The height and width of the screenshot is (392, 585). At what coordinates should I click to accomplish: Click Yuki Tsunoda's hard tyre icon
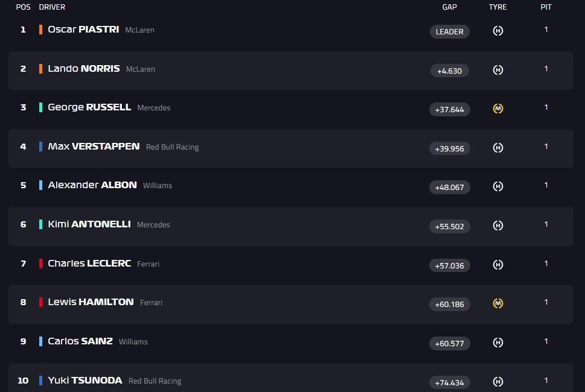(497, 382)
